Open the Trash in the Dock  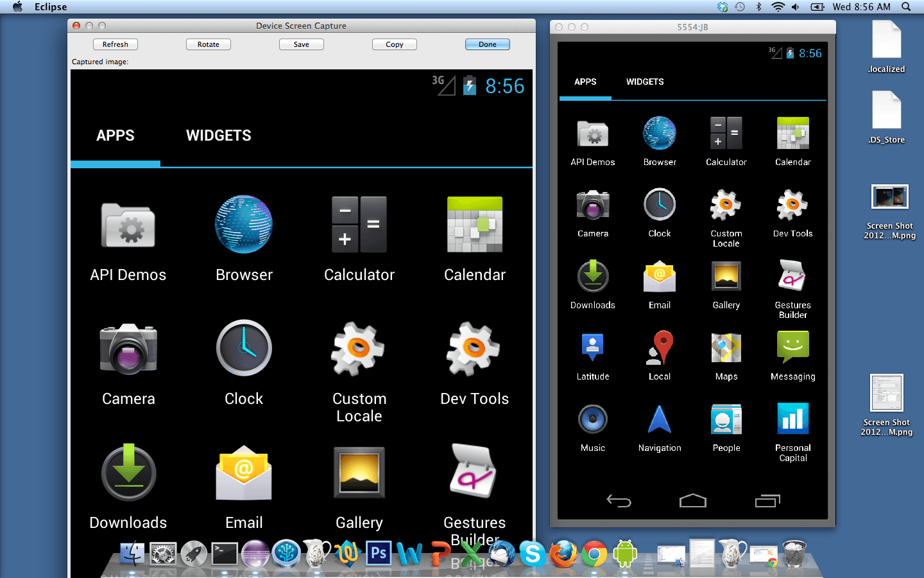point(794,554)
